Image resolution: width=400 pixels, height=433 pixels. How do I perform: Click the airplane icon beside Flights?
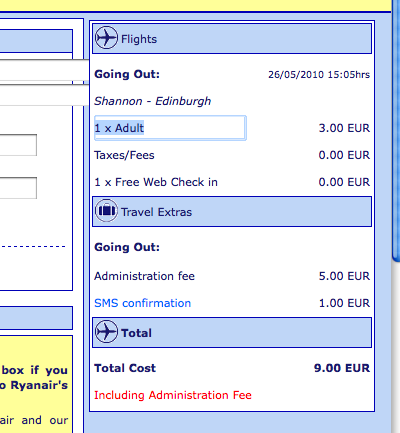pos(106,38)
